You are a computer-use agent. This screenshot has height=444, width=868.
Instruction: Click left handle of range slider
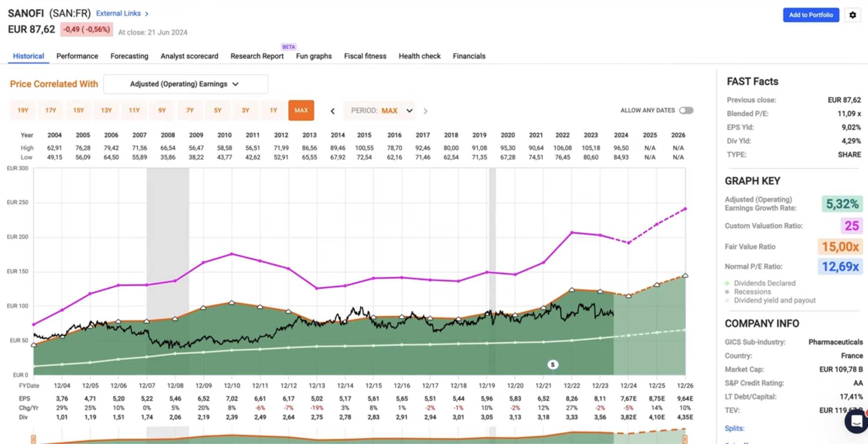(x=34, y=439)
